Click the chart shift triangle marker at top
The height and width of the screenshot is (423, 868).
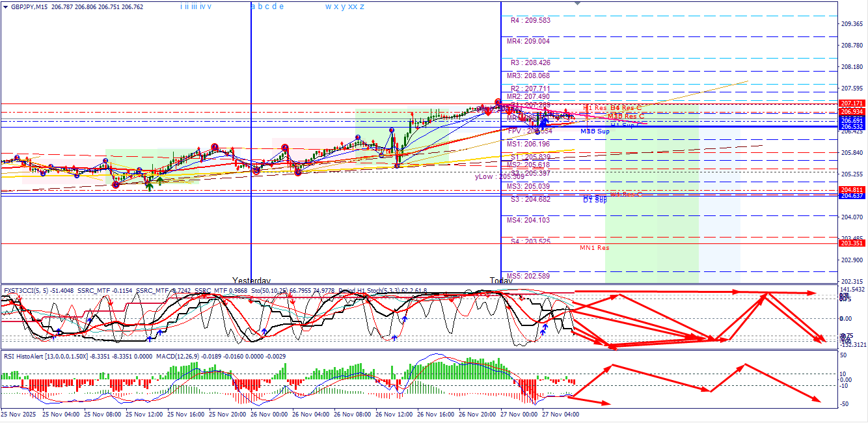[576, 3]
